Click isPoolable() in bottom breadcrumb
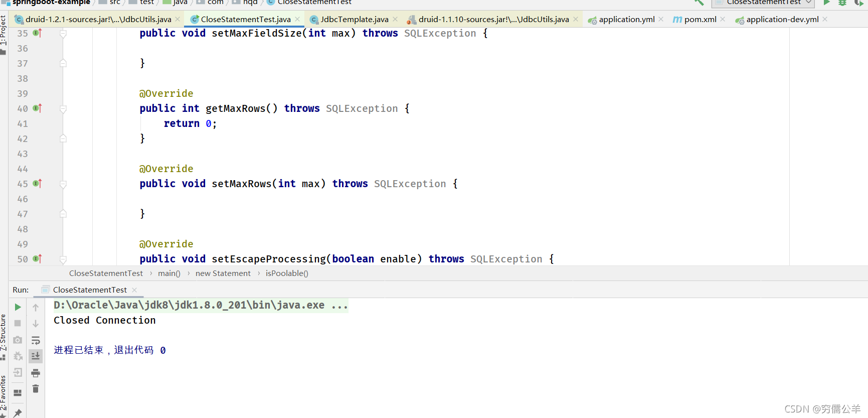The image size is (868, 418). click(287, 273)
